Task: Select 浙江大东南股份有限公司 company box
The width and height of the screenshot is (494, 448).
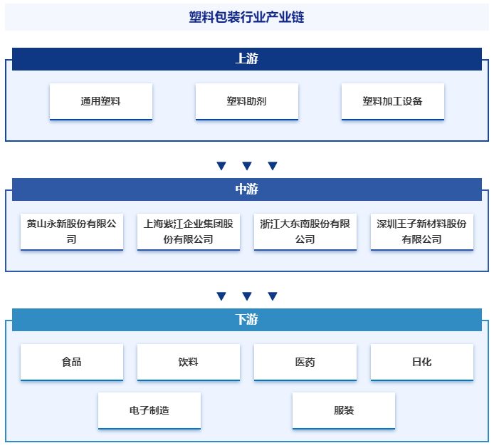Action: click(305, 231)
